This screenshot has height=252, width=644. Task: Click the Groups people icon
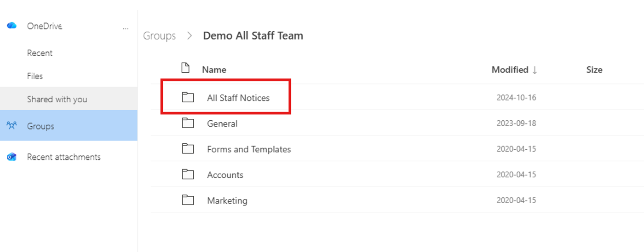coord(11,125)
